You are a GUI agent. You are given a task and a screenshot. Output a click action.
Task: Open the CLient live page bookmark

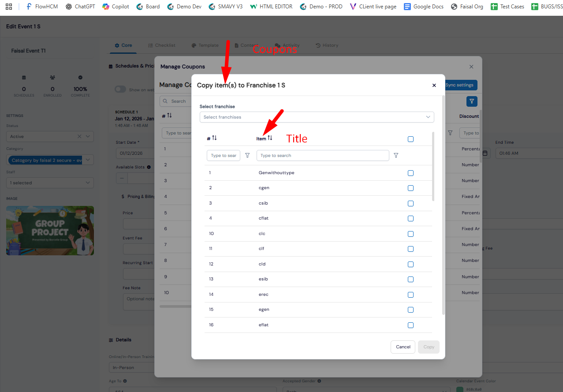pos(373,7)
